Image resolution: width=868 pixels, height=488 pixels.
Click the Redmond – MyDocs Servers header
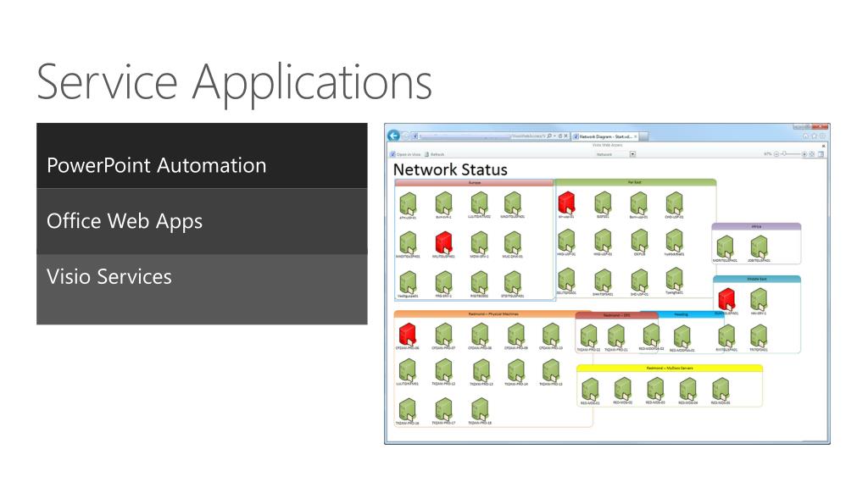(670, 368)
